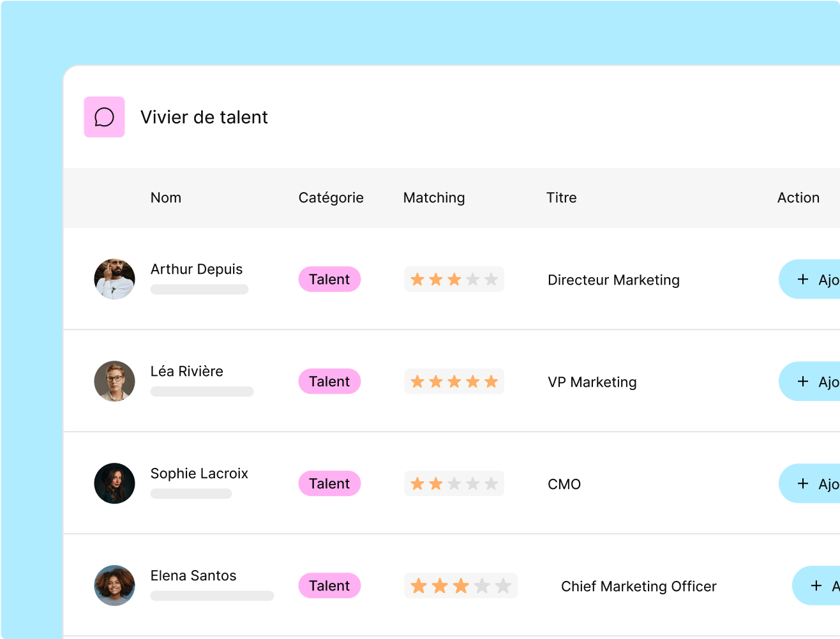
Task: Set Arthur Depuis's matching to five stars
Action: (491, 280)
